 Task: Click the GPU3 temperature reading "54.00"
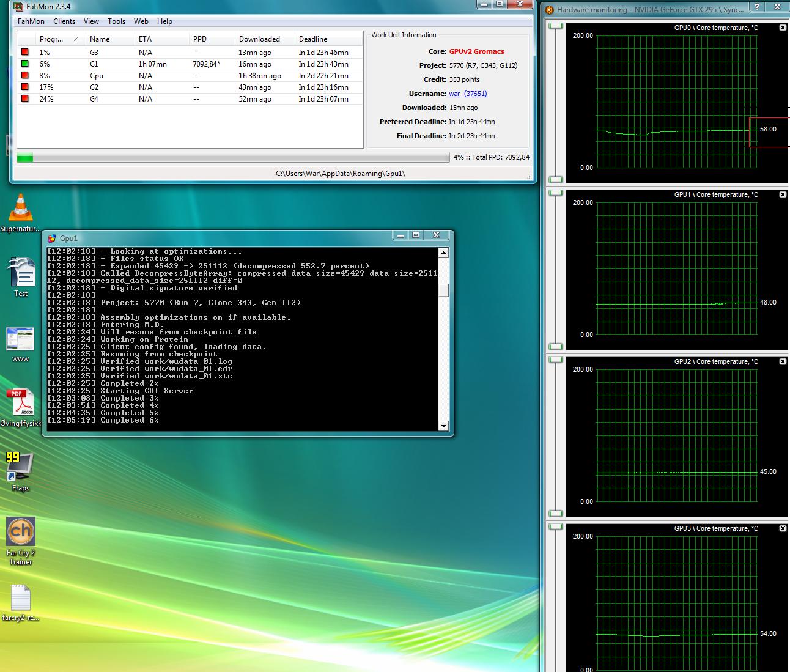[768, 633]
